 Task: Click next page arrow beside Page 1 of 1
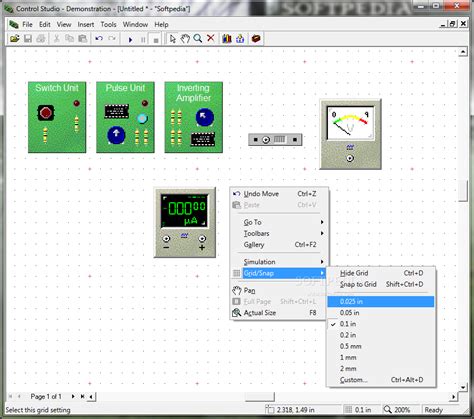click(x=73, y=396)
